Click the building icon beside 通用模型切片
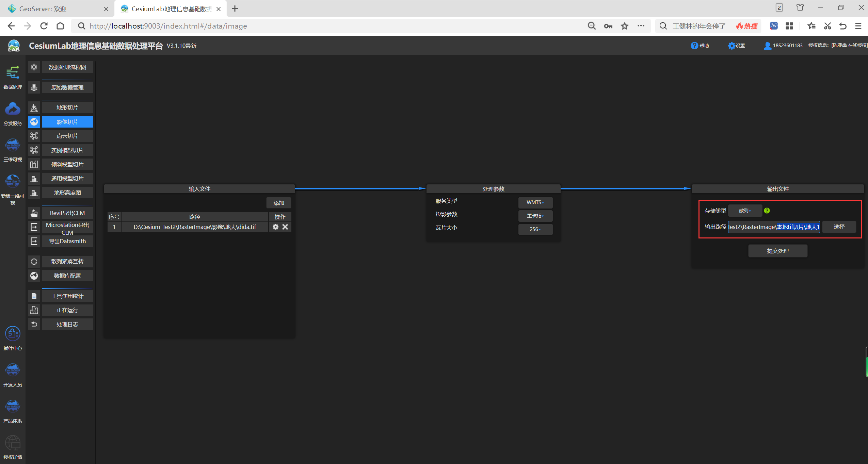 (x=34, y=178)
